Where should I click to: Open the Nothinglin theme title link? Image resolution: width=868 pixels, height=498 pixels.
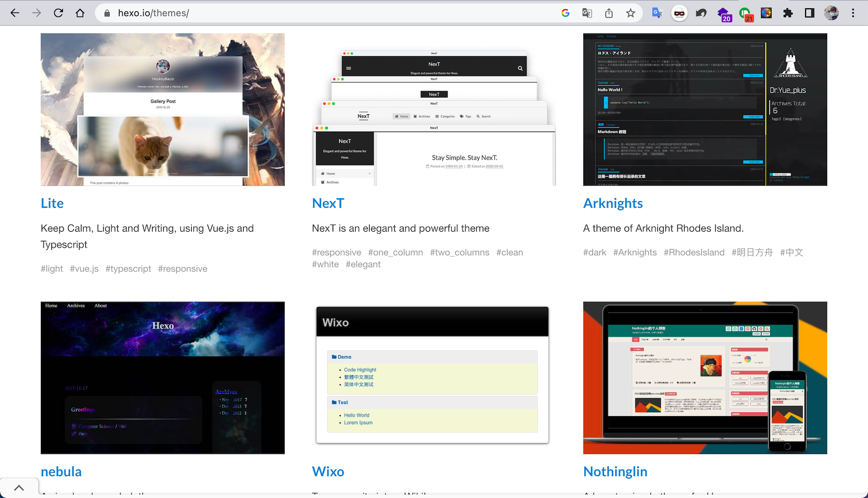[615, 472]
